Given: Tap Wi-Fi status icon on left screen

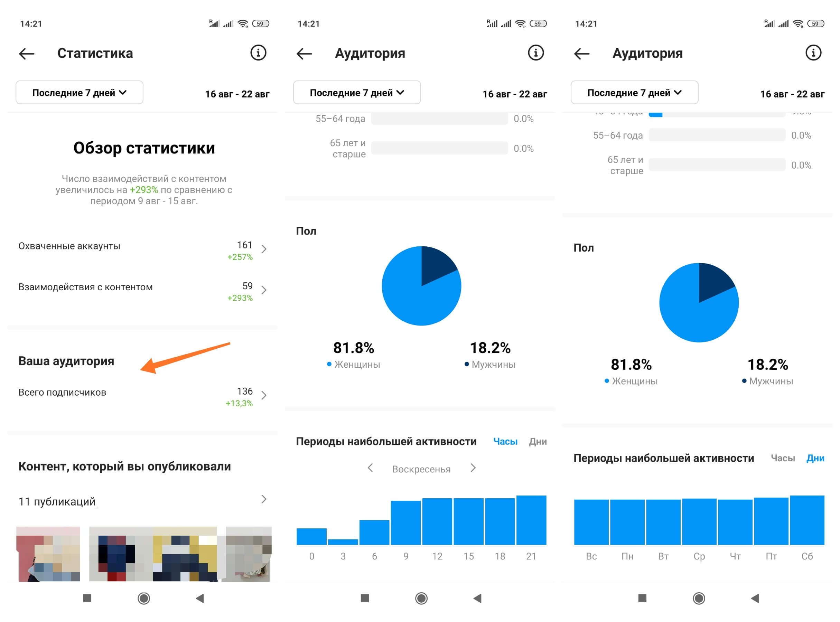Looking at the screenshot, I should (243, 24).
